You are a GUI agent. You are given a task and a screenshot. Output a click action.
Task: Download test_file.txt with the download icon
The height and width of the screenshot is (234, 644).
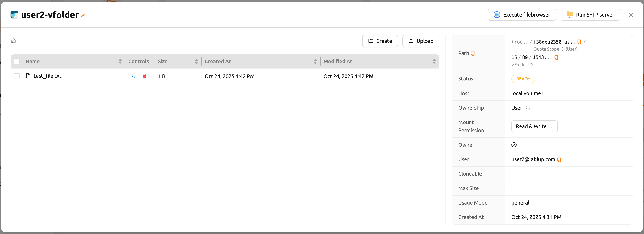click(x=133, y=76)
